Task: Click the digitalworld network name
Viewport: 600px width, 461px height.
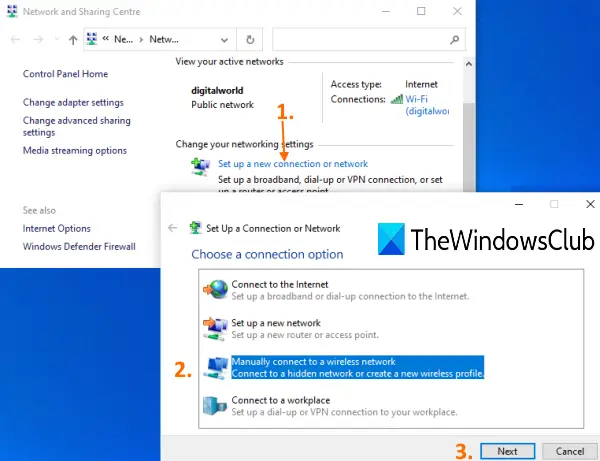Action: coord(217,91)
